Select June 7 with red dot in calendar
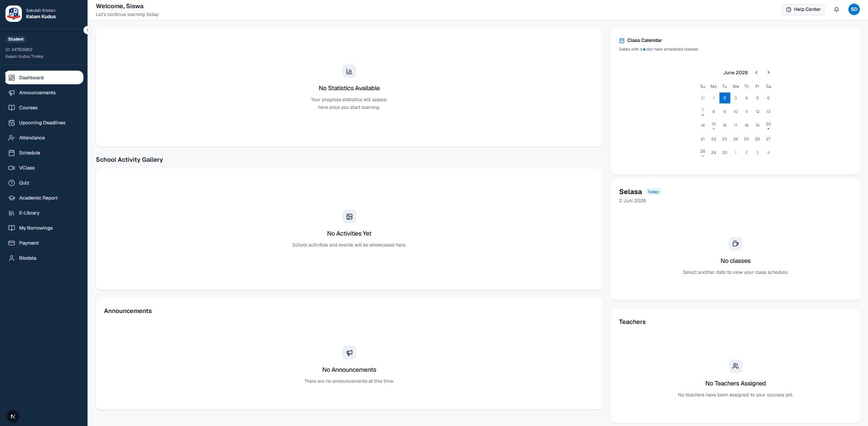Viewport: 868px width, 426px height. coord(703,111)
